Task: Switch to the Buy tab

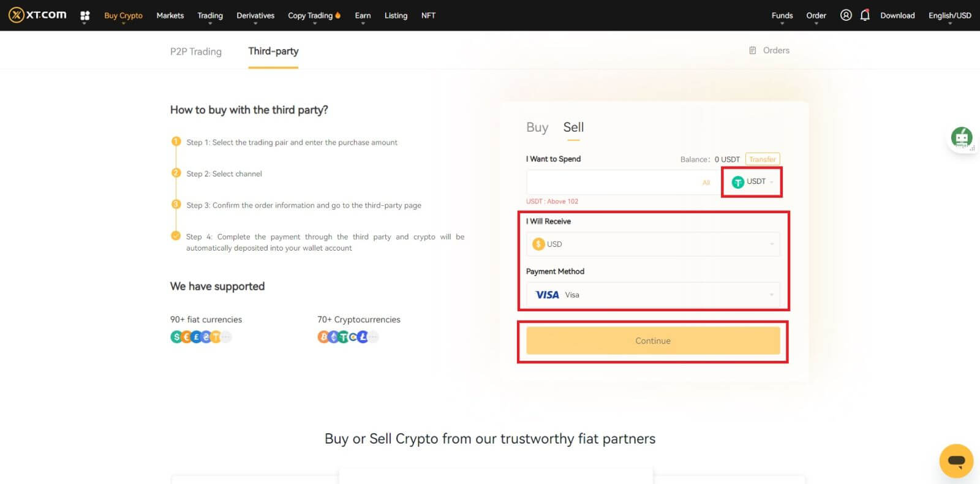Action: (x=537, y=127)
